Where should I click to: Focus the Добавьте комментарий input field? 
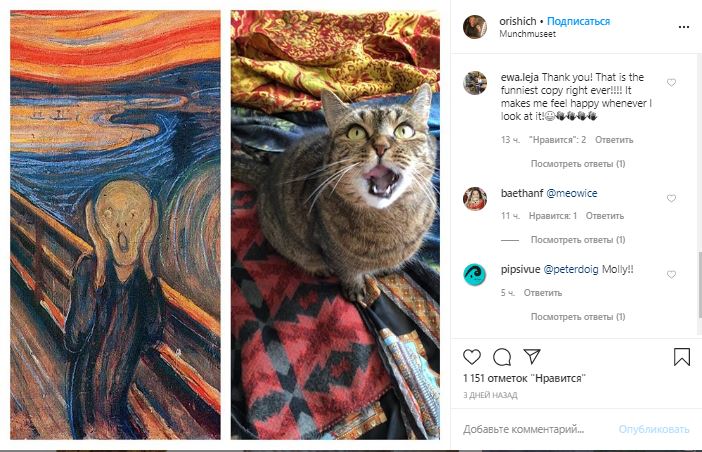(525, 429)
